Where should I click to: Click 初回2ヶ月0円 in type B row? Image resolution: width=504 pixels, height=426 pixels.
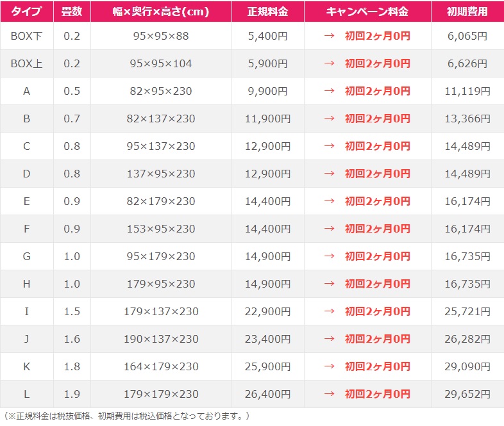378,119
